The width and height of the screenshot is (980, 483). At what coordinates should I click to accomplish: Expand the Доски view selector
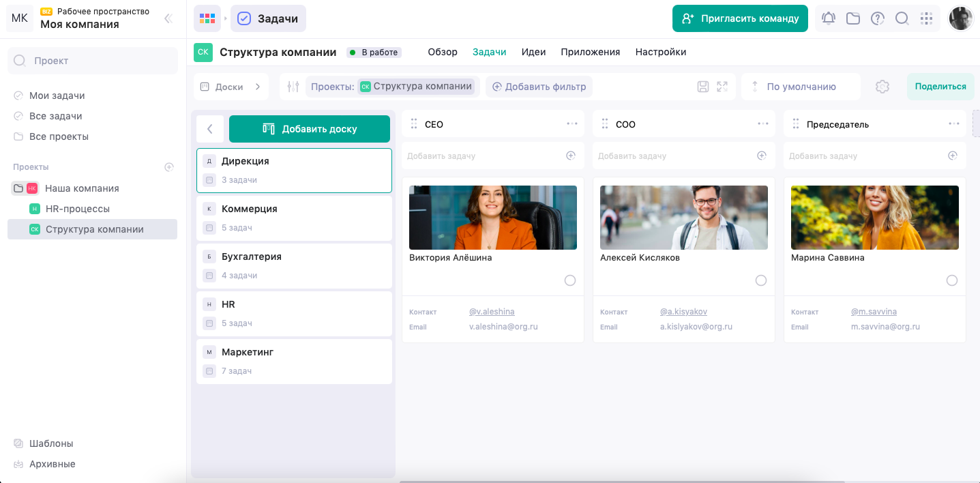point(231,87)
